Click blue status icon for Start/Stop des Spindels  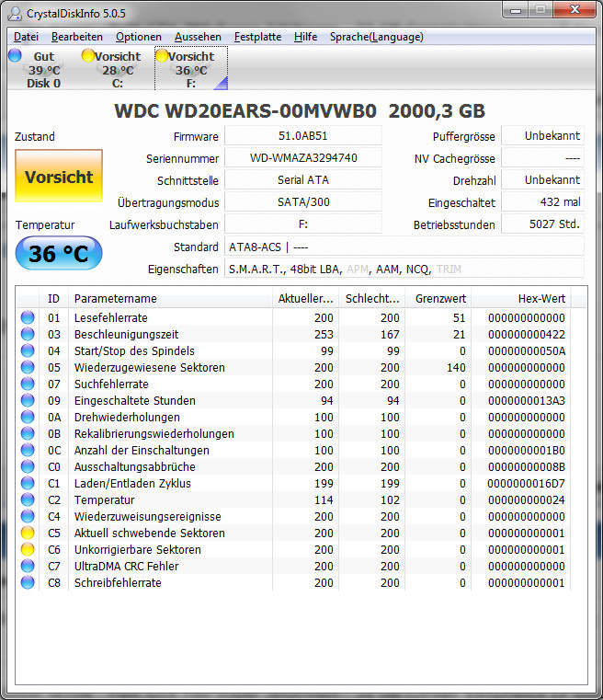point(28,350)
